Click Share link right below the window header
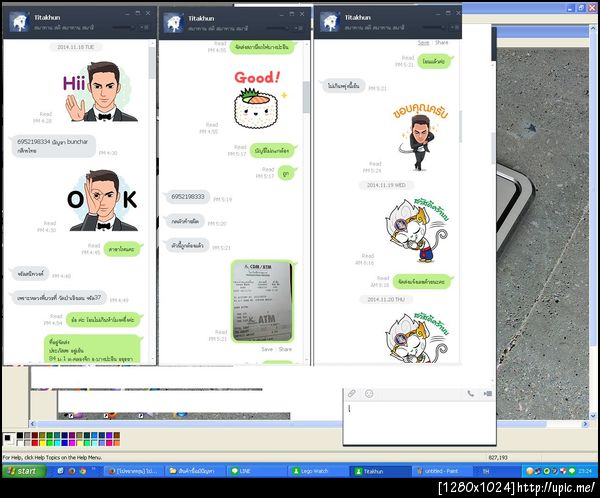Viewport: 600px width, 498px height. pos(441,42)
